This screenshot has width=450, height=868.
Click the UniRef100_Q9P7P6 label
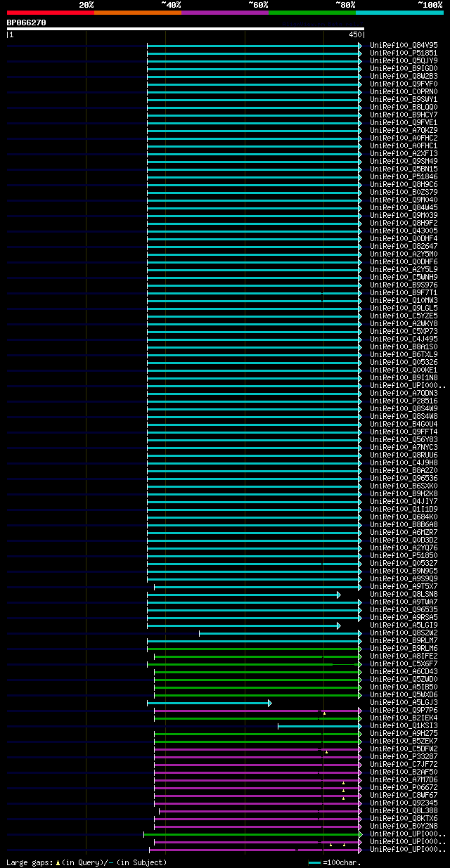[404, 710]
